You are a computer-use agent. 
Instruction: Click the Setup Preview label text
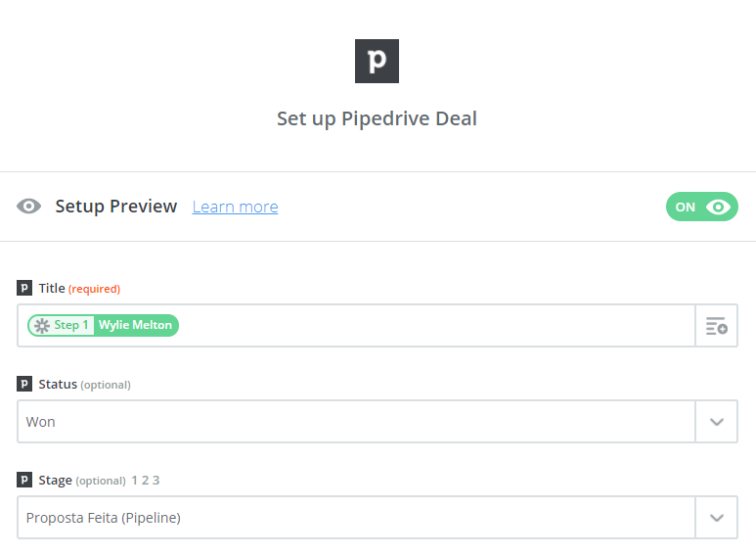coord(116,207)
